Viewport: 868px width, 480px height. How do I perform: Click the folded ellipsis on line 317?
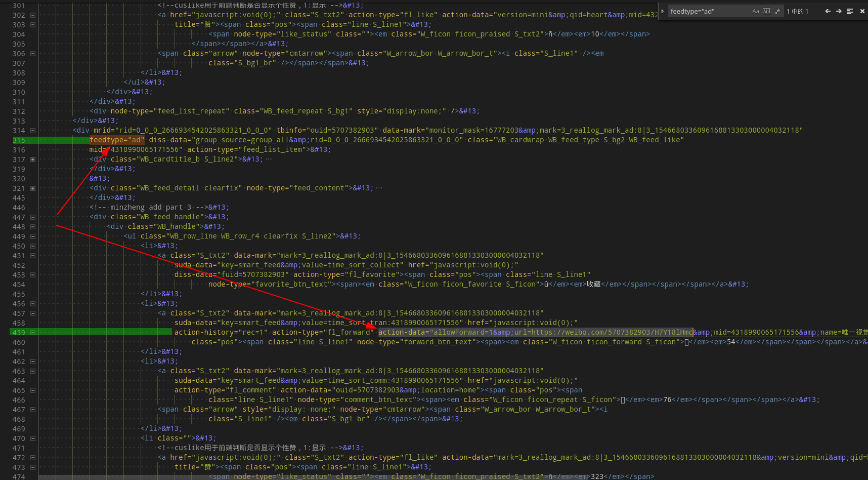pyautogui.click(x=269, y=159)
